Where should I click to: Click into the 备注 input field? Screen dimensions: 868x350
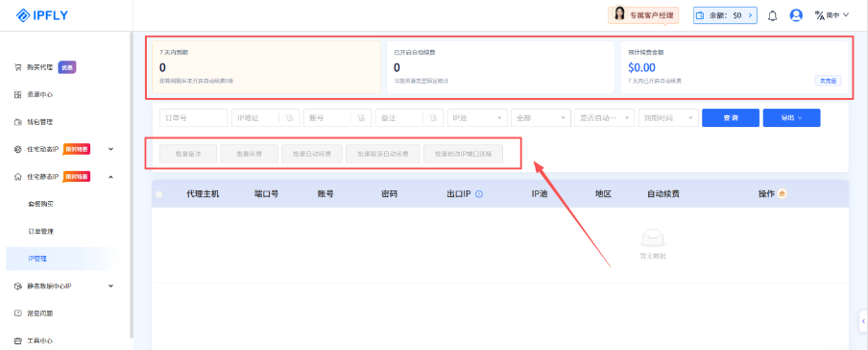click(x=399, y=117)
